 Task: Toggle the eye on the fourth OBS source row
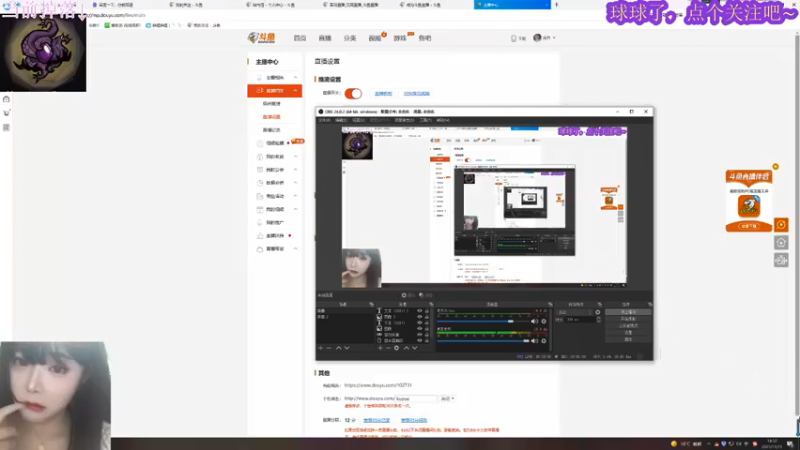419,329
